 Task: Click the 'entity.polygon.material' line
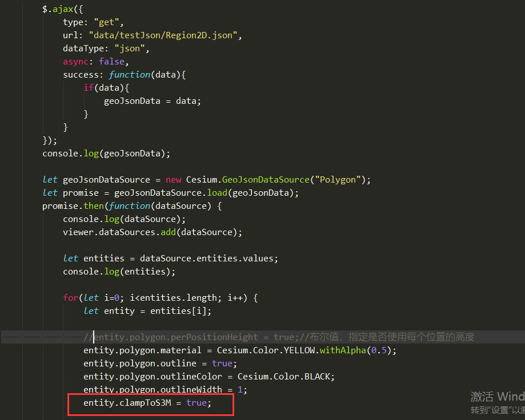240,350
